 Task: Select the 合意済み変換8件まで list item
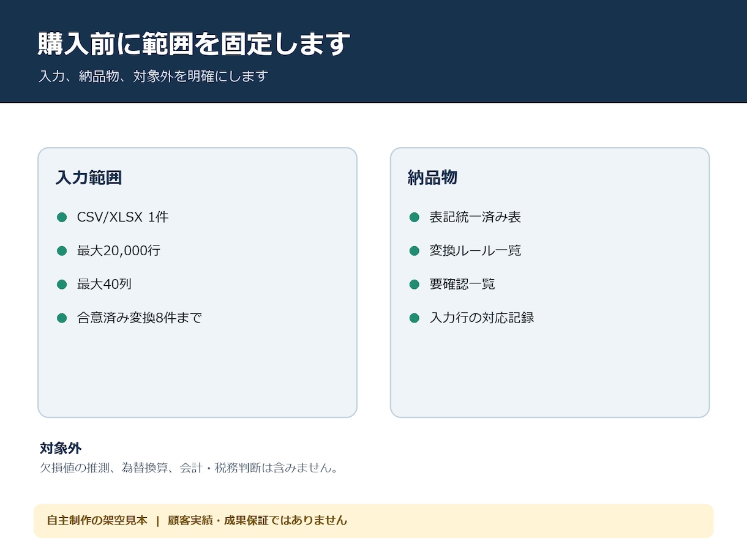pyautogui.click(x=140, y=318)
